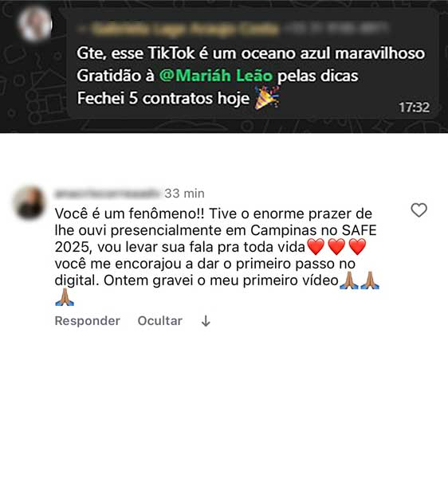Click the 17:32 message timestamp
The height and width of the screenshot is (478, 448).
tap(415, 108)
